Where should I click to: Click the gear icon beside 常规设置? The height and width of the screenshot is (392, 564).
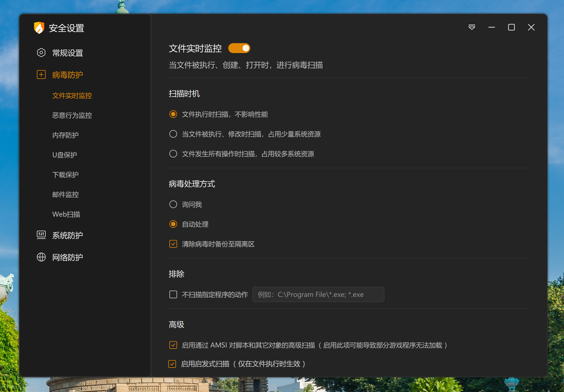click(x=41, y=53)
